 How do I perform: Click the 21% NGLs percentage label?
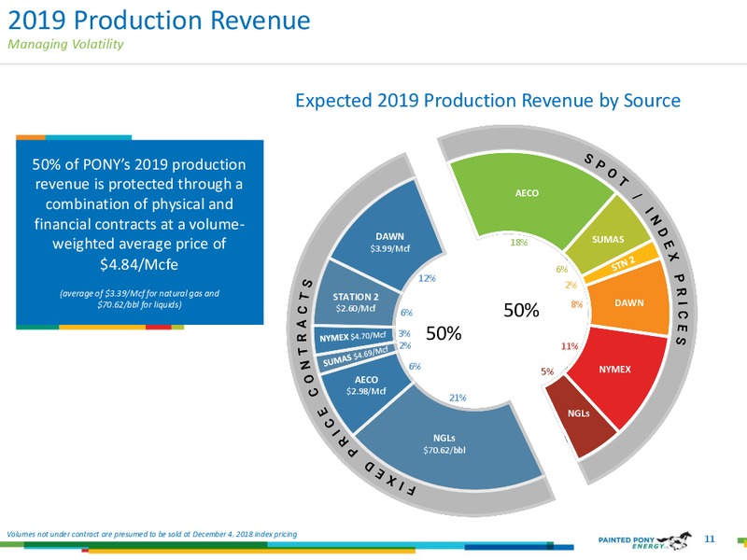click(x=458, y=398)
